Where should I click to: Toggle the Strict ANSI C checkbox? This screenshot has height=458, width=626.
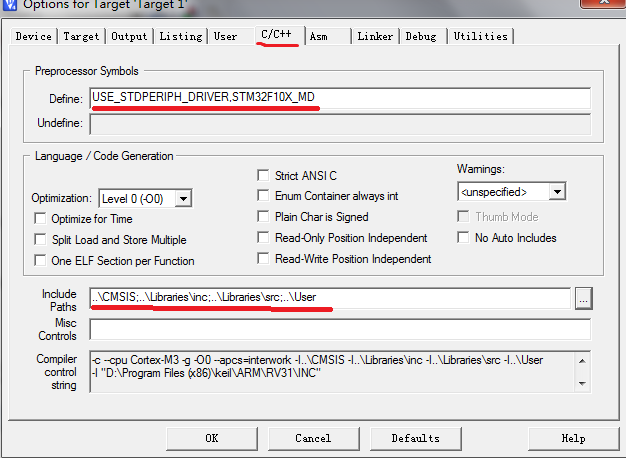pyautogui.click(x=264, y=176)
